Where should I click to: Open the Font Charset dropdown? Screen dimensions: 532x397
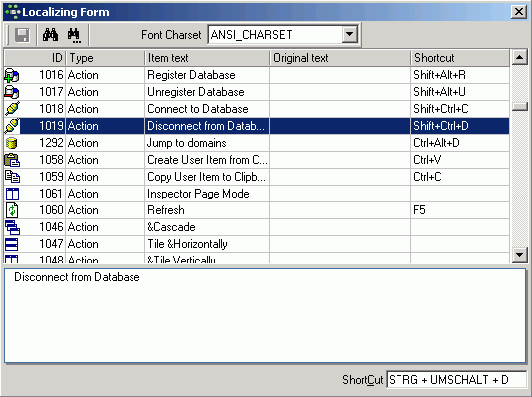[349, 34]
